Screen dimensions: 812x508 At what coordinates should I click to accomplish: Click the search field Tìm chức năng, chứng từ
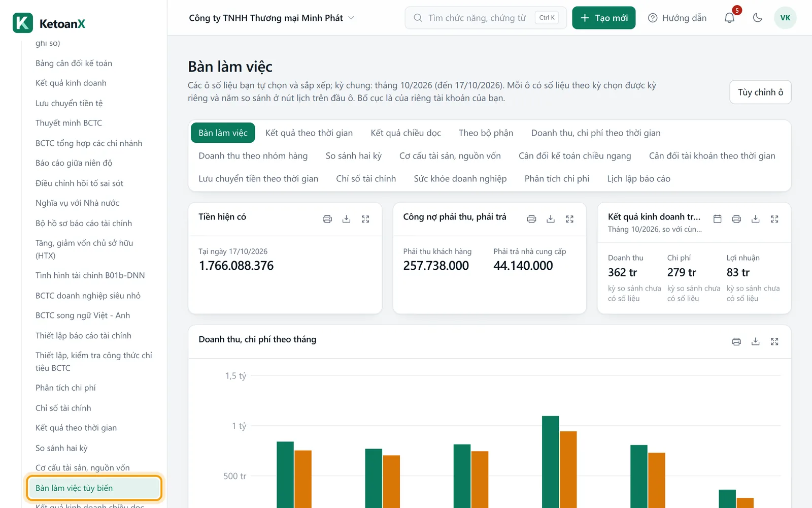[486, 18]
